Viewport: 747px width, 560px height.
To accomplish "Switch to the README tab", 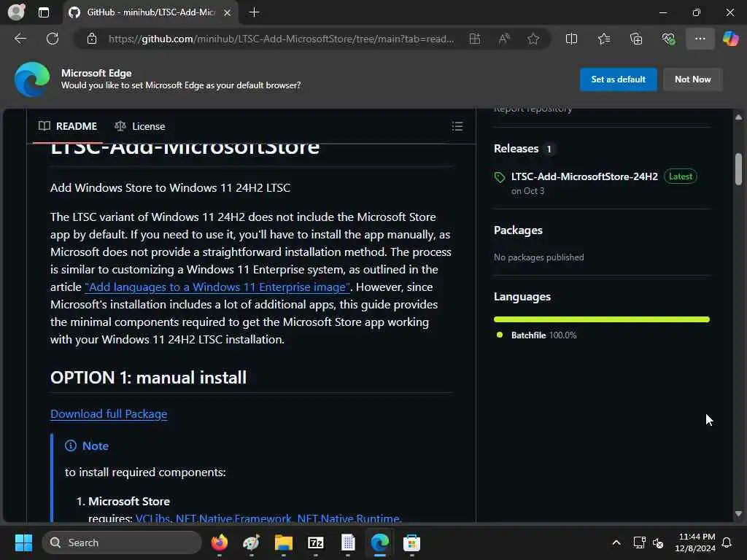I will click(68, 126).
